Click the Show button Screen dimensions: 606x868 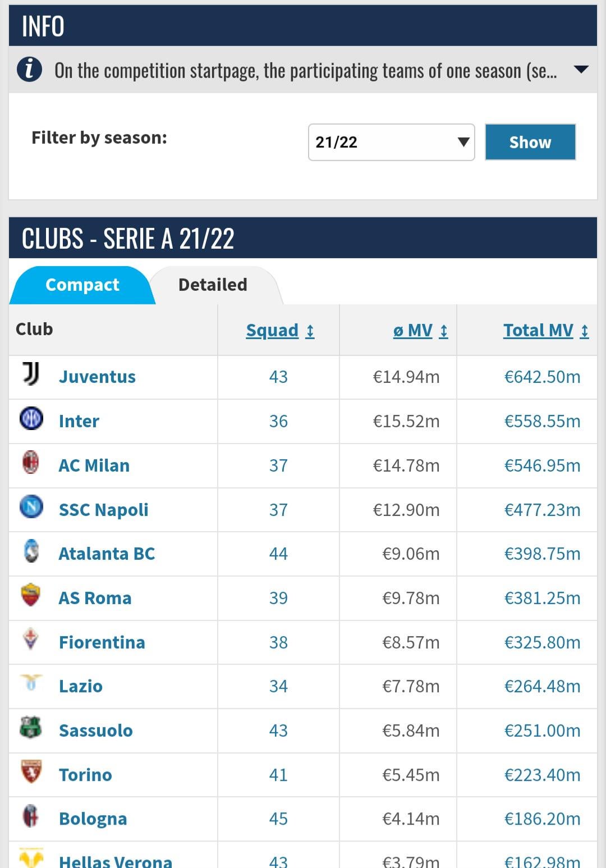click(530, 143)
